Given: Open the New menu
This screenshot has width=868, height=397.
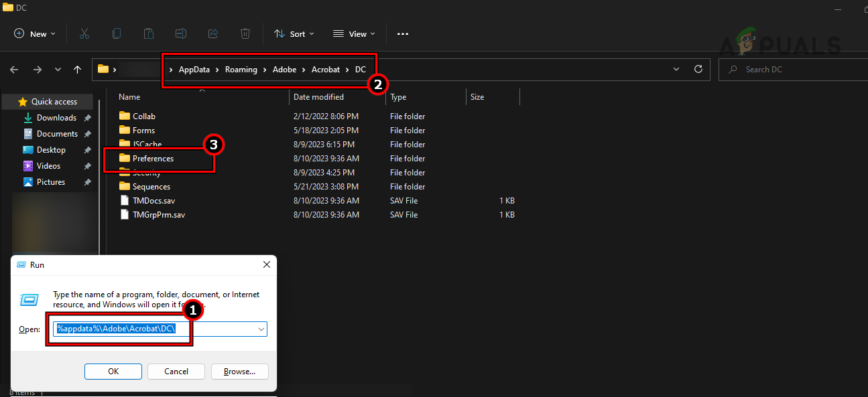Looking at the screenshot, I should click(x=34, y=33).
